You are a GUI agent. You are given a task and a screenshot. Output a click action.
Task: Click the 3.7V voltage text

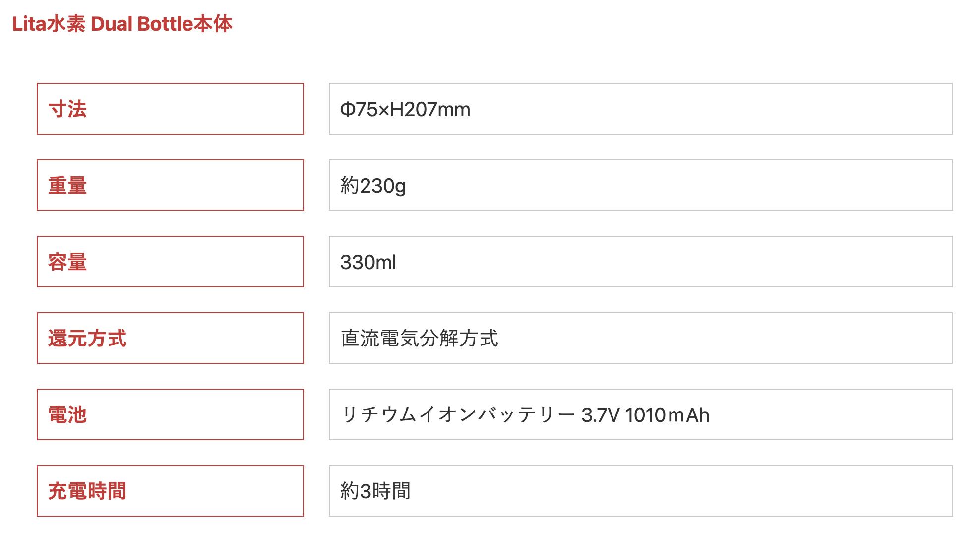tap(600, 415)
